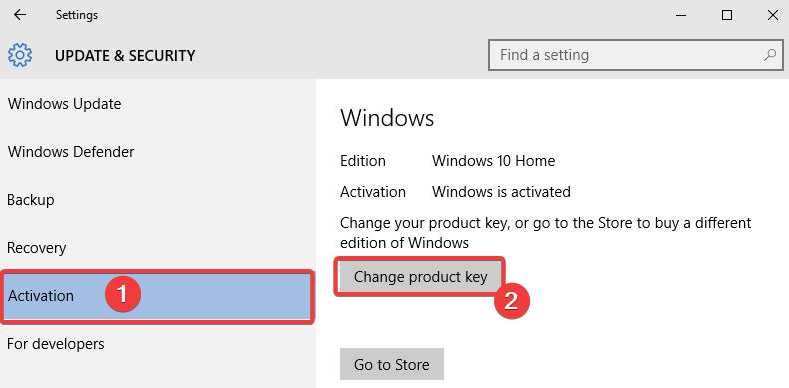Focus the Find a setting field
789x388 pixels.
[636, 55]
